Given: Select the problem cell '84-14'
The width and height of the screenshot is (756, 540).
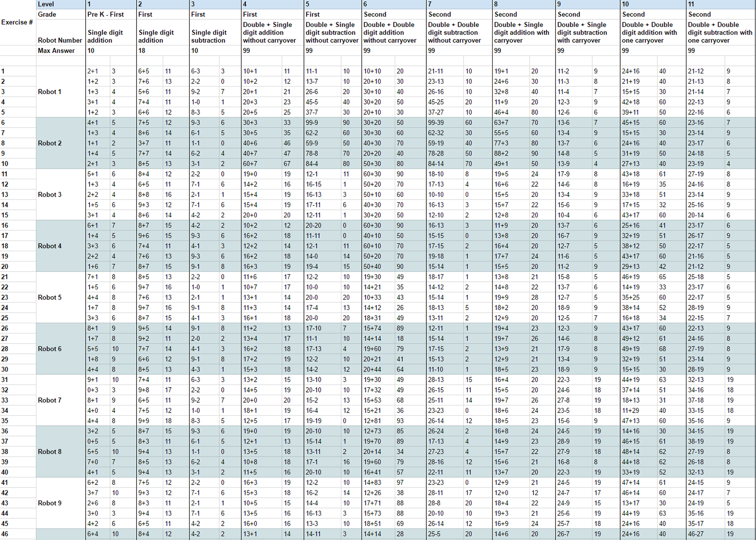Looking at the screenshot, I should pos(445,164).
